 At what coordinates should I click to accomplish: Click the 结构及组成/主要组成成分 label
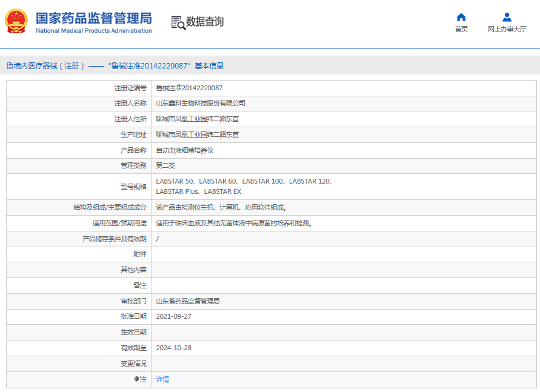pos(110,207)
